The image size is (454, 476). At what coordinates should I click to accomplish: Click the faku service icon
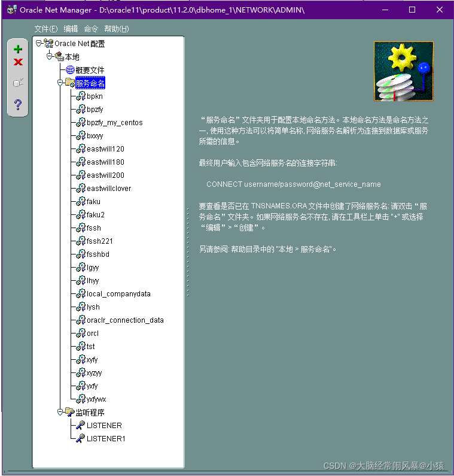click(x=81, y=202)
